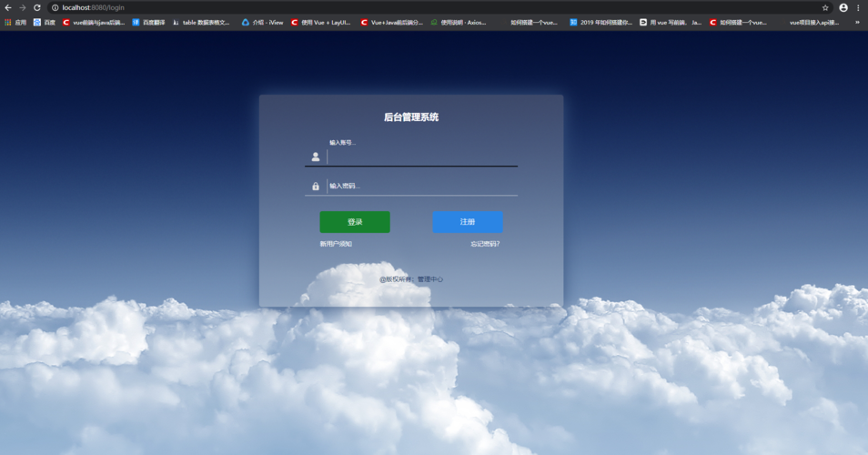Open the Vue+Java前后端分 bookmark
868x455 pixels.
391,23
